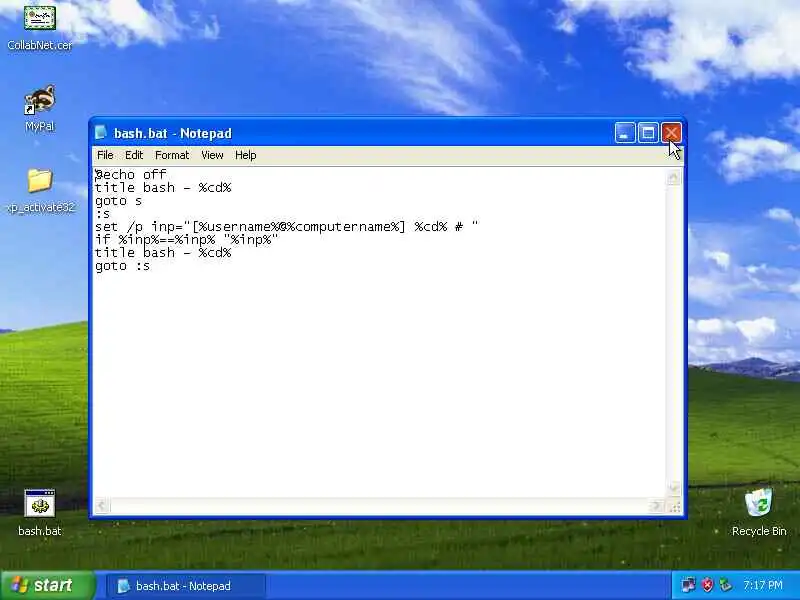Click the red security shield tray icon

707,585
